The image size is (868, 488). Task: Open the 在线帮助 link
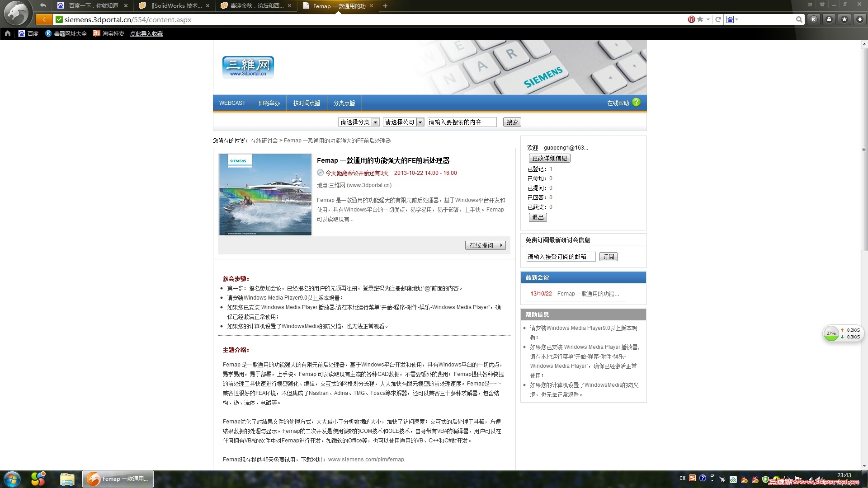point(618,103)
